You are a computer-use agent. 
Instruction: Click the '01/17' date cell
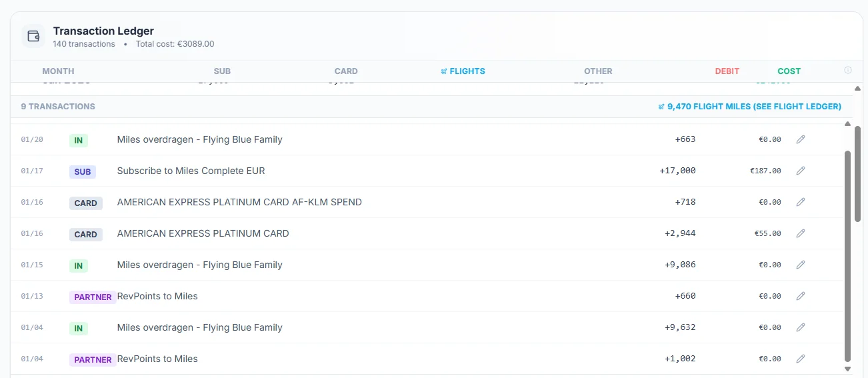pyautogui.click(x=32, y=171)
